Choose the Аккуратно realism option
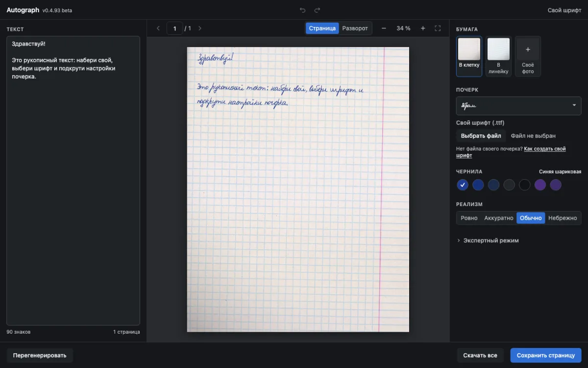Viewport: 588px width, 368px height. (x=499, y=218)
